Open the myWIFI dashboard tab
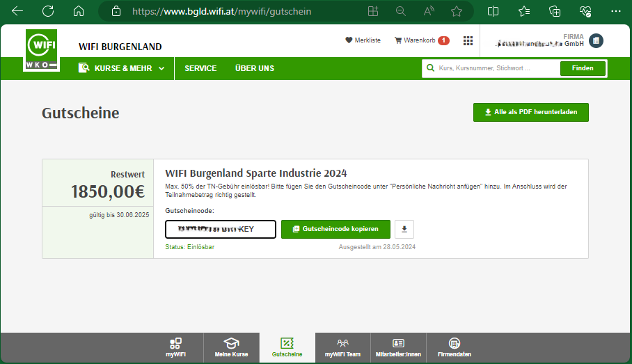This screenshot has width=632, height=364. tap(175, 347)
